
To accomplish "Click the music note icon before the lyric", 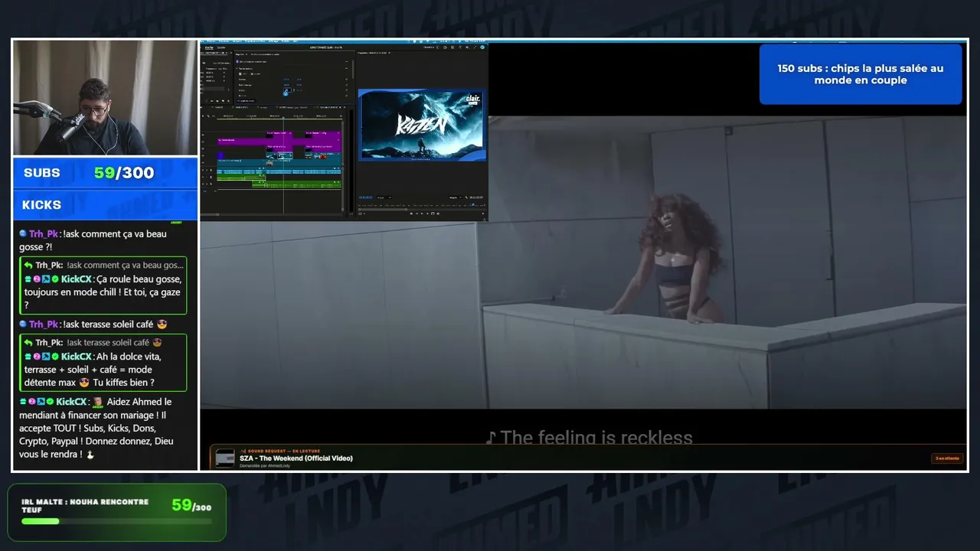I will point(492,438).
